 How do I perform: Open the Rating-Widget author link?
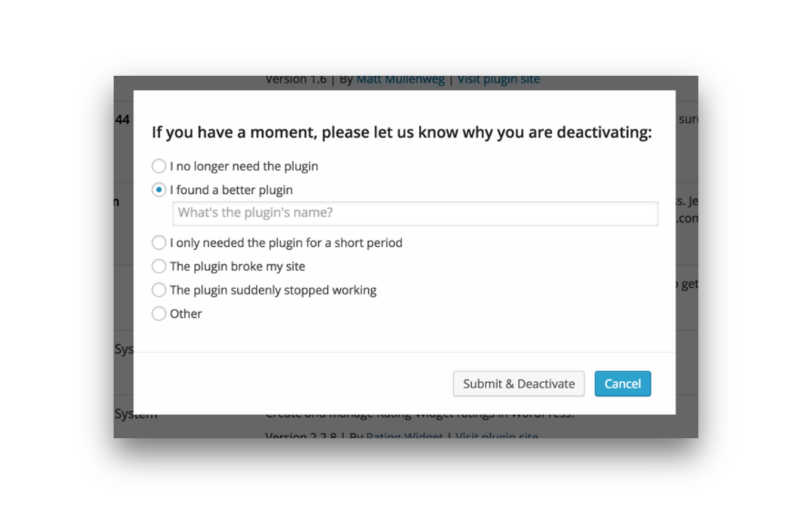point(404,437)
